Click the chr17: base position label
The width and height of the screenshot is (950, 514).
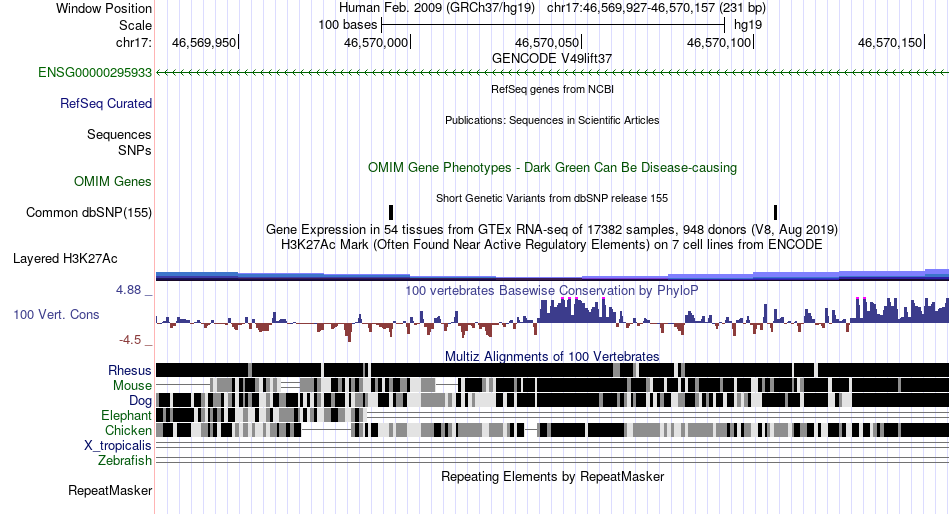(134, 42)
